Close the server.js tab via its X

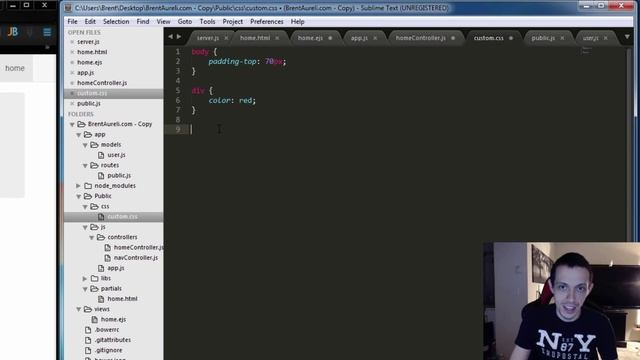pos(226,38)
